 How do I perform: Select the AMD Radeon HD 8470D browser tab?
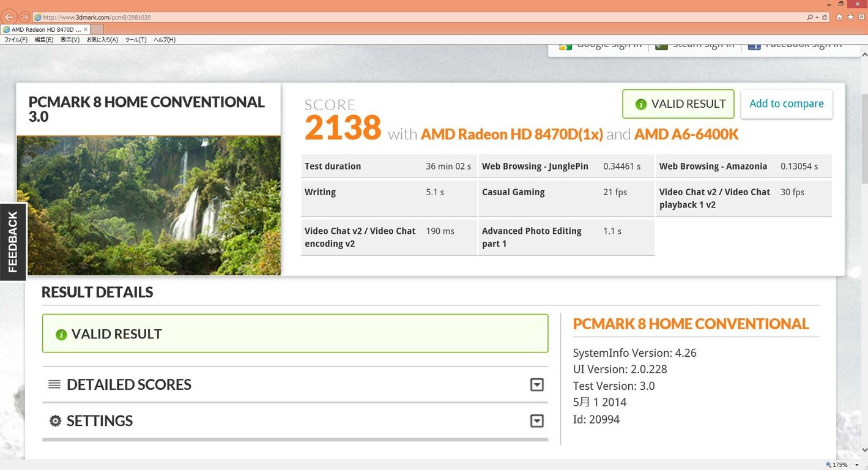(x=46, y=29)
